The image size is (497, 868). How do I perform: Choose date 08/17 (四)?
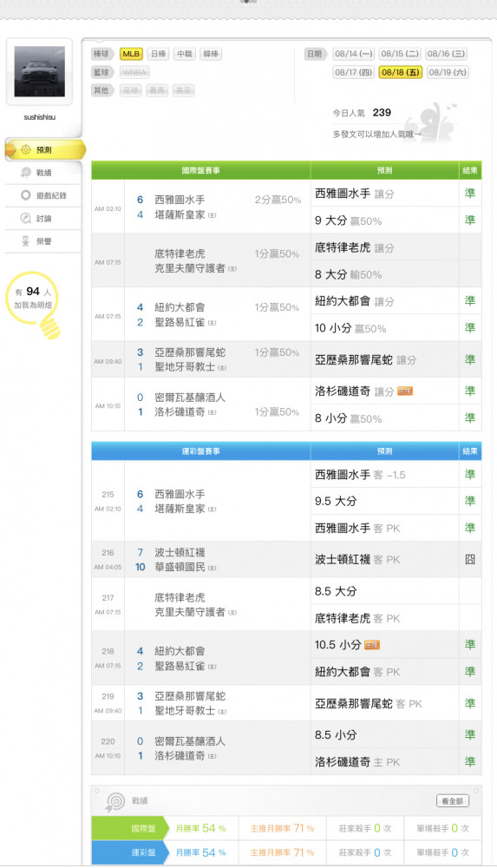tap(354, 72)
